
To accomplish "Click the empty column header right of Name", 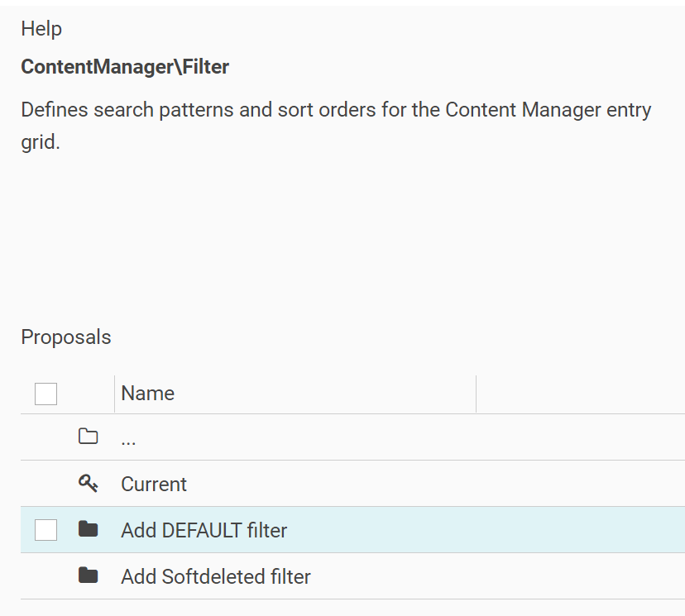I will pos(579,394).
